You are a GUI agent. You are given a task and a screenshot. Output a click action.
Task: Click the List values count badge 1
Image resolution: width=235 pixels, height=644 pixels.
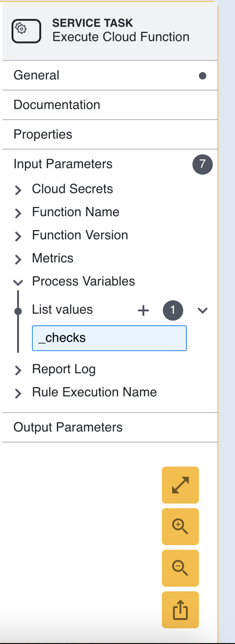tap(173, 310)
